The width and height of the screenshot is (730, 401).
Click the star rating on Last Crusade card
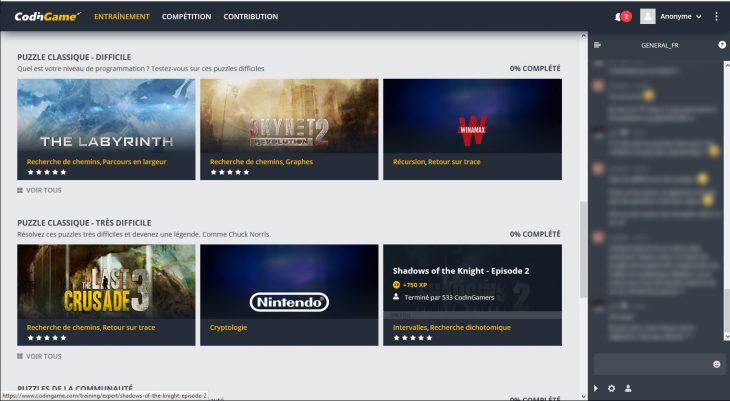tap(47, 338)
